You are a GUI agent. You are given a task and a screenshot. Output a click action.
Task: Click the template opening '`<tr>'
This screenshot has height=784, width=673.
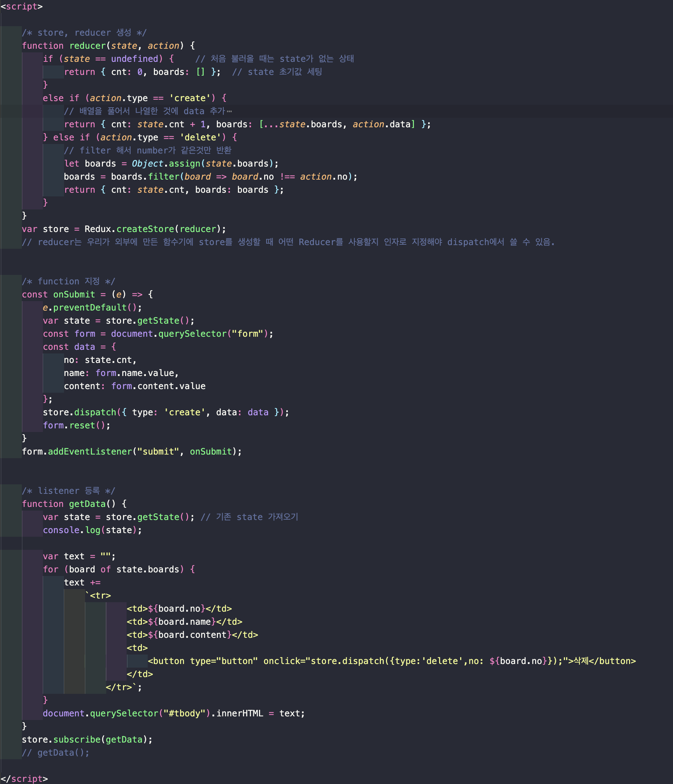coord(98,596)
